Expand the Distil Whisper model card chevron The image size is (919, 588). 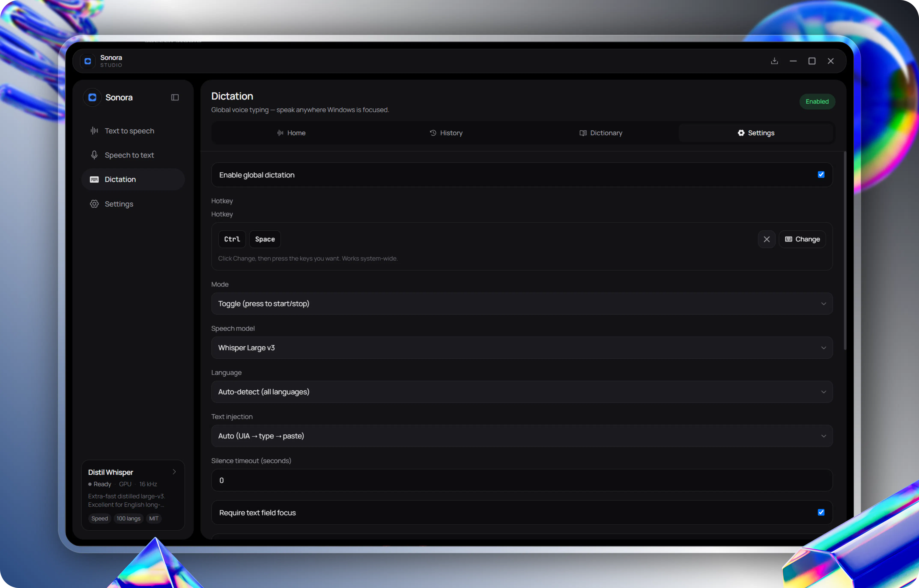pos(174,472)
